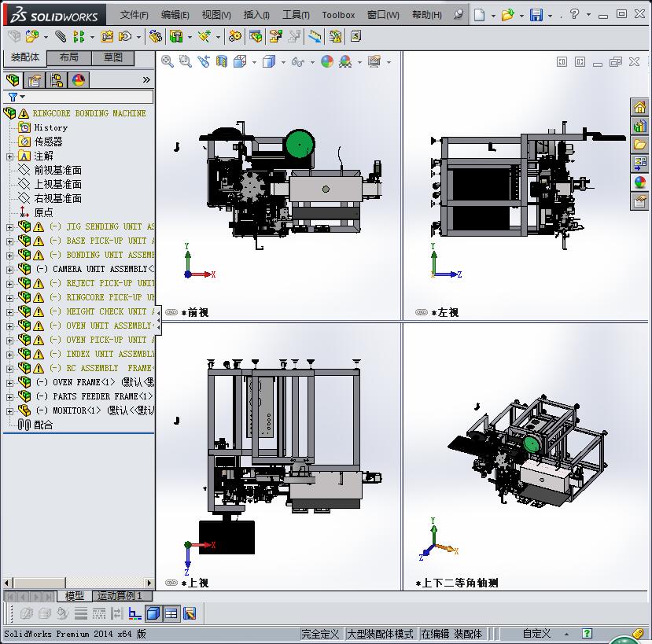
Task: Open the ConfigurationManager tab
Action: (x=56, y=80)
